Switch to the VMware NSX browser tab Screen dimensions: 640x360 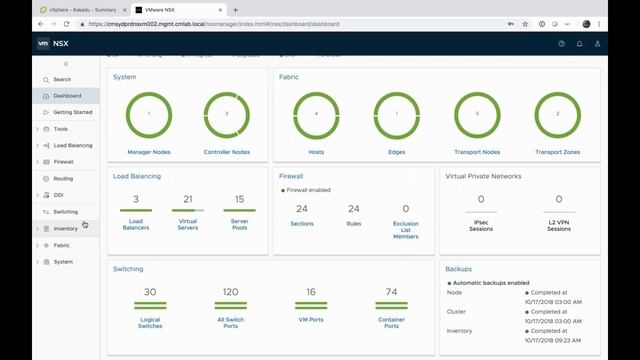[x=179, y=10]
